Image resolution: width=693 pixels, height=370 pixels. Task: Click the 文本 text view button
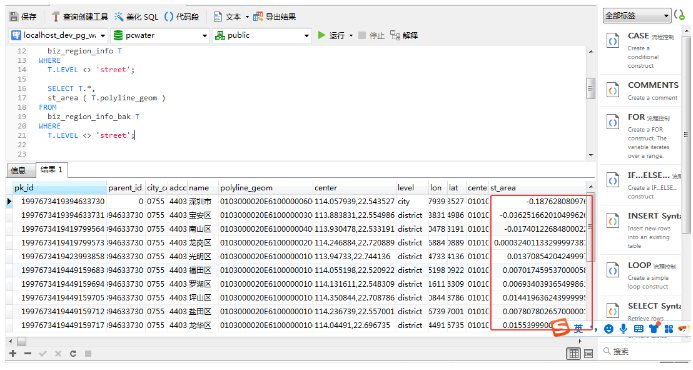[x=228, y=17]
